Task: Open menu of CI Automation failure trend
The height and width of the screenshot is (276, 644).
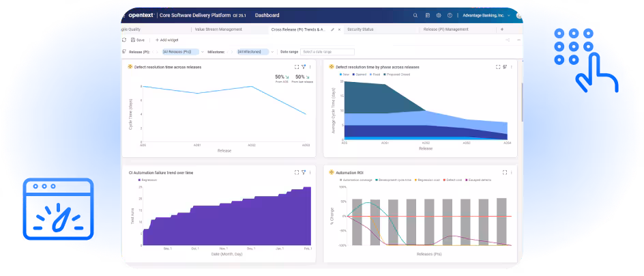Action: pyautogui.click(x=310, y=172)
